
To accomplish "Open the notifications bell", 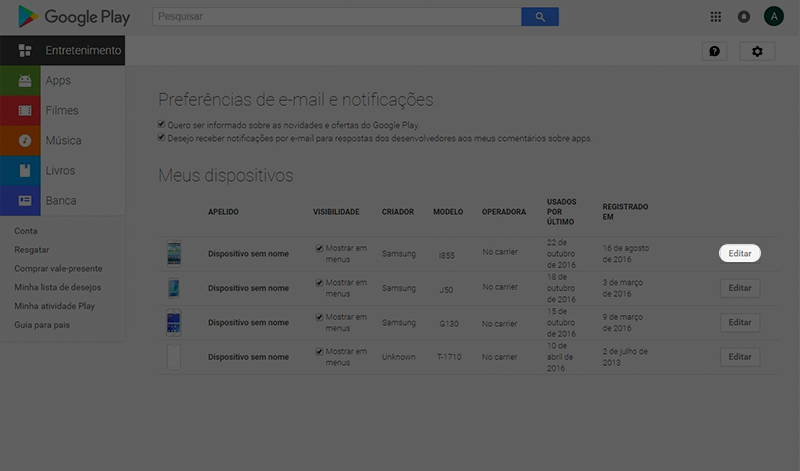I will [x=743, y=17].
